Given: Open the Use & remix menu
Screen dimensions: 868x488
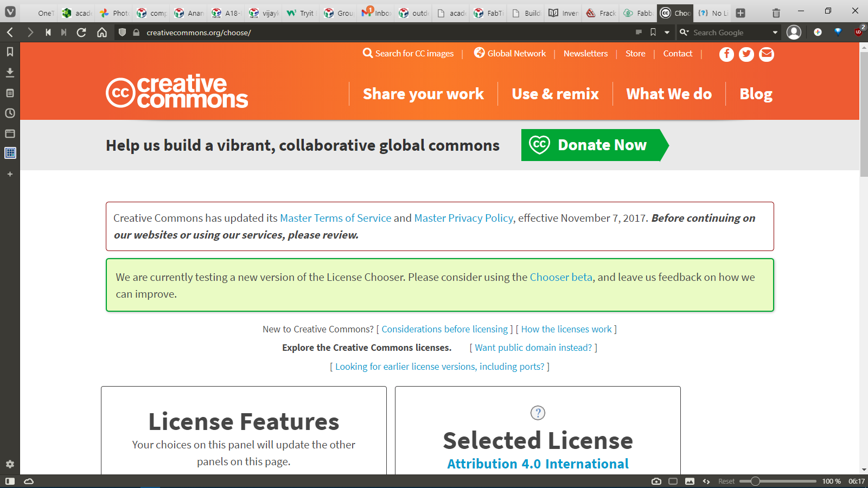Looking at the screenshot, I should tap(555, 94).
